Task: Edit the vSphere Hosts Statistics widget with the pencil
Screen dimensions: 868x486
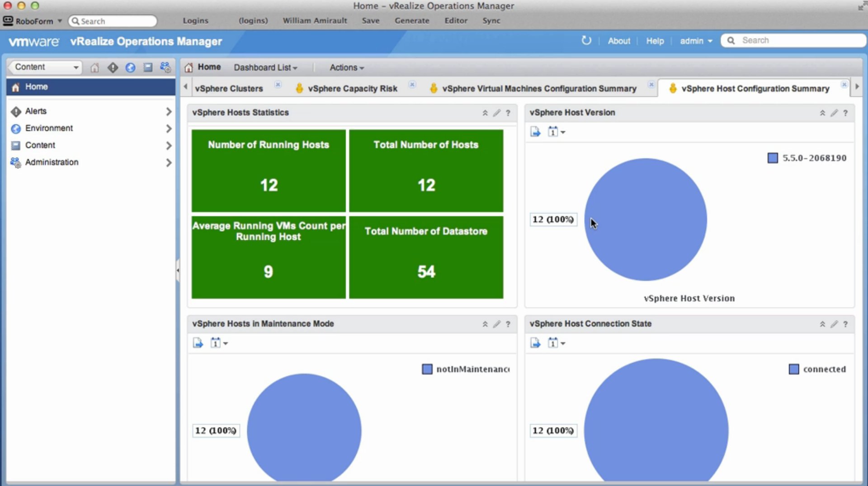Action: point(496,113)
